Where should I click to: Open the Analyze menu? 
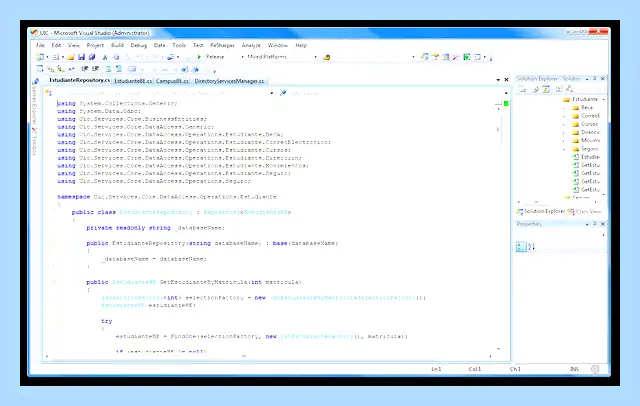[x=251, y=45]
